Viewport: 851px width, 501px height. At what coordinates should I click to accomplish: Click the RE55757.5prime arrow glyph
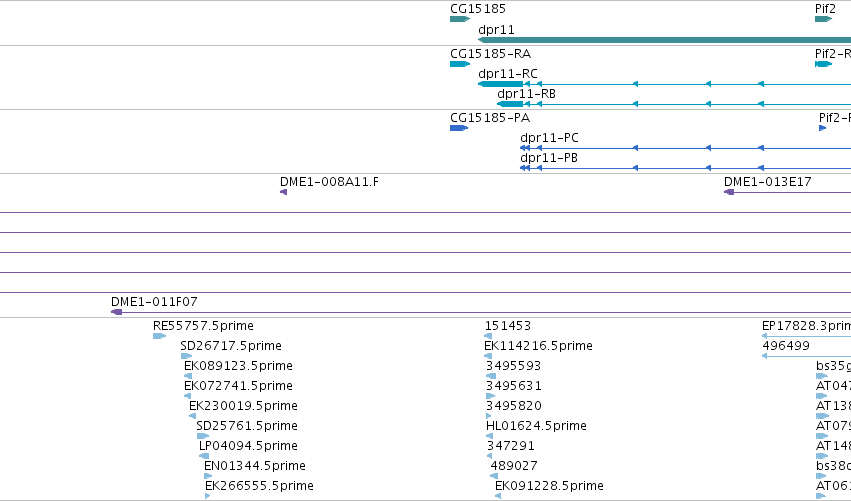tap(159, 336)
